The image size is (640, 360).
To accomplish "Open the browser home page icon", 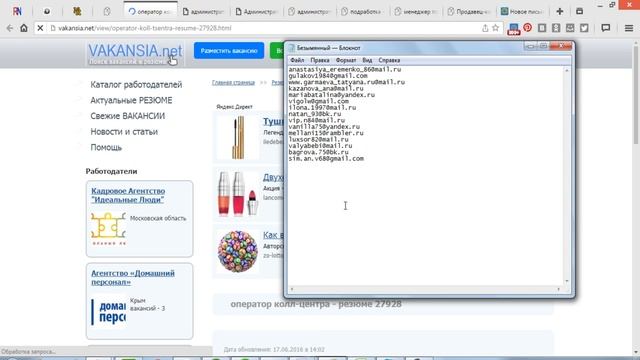I will click(x=24, y=28).
